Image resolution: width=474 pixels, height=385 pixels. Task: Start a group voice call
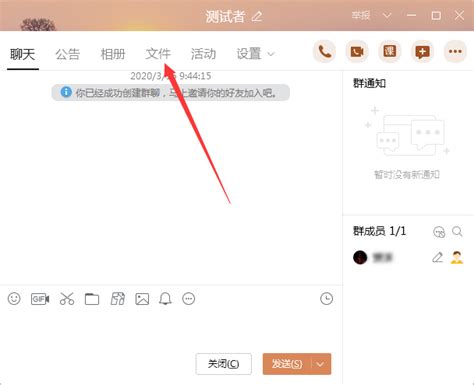(x=324, y=51)
